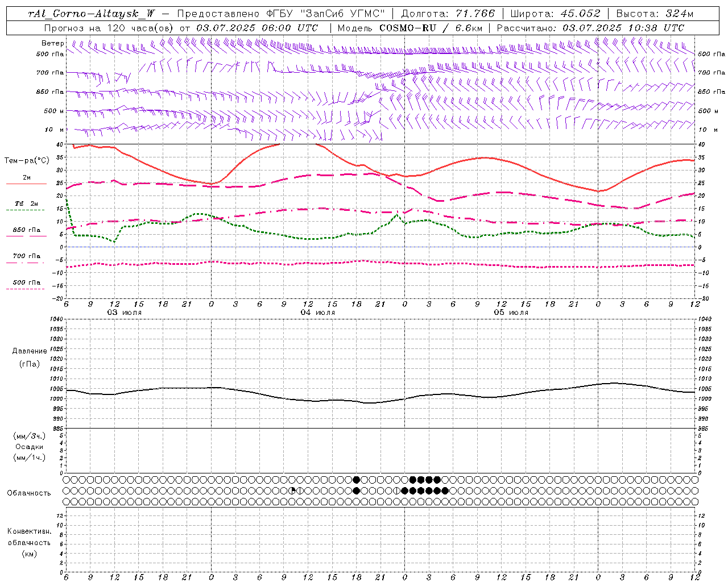This screenshot has height=582, width=728.
Task: Click the Конвективн. label of convective cloudiness
Action: tap(30, 531)
